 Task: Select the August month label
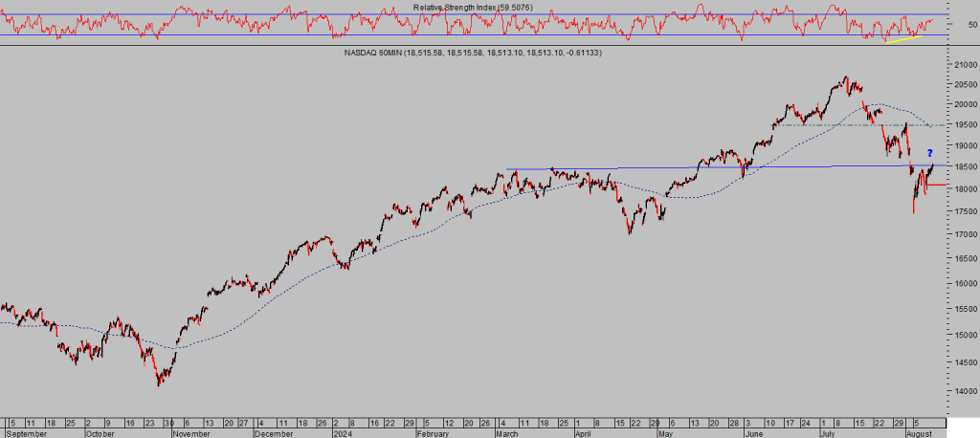coord(920,433)
